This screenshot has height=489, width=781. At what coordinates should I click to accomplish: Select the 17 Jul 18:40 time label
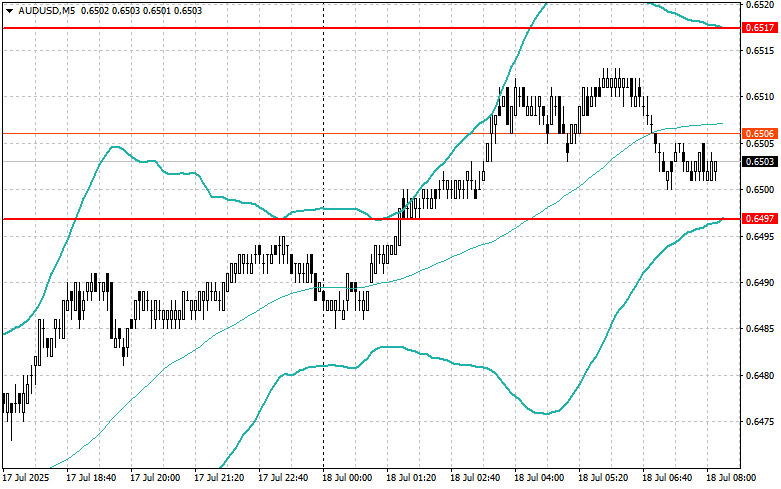click(91, 478)
